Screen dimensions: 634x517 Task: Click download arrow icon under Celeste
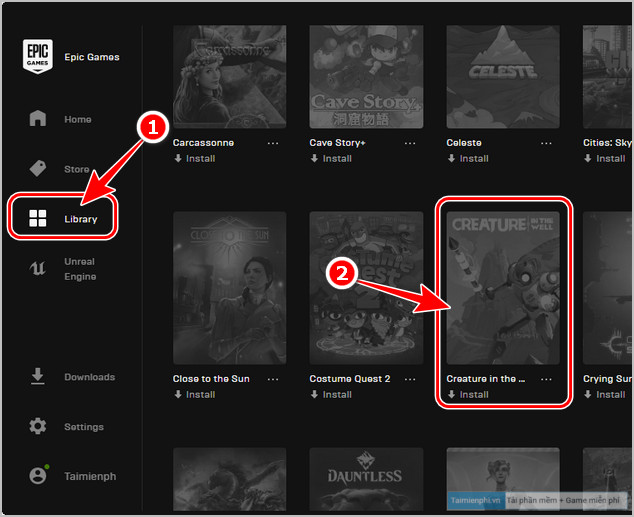tap(451, 158)
